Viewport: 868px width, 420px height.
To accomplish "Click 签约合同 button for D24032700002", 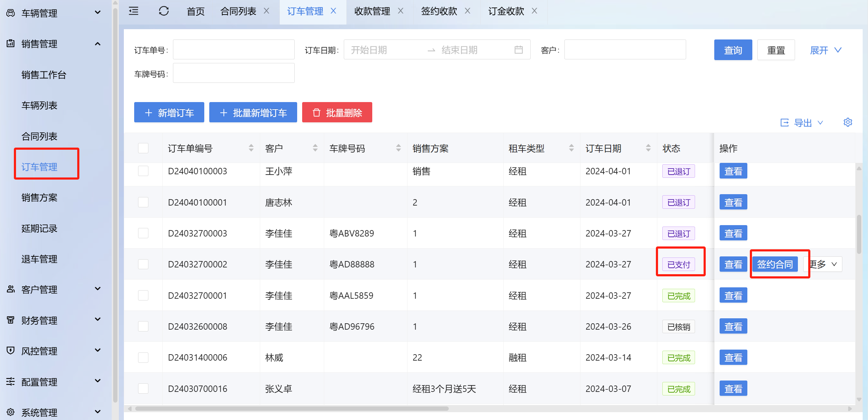I will click(x=775, y=264).
